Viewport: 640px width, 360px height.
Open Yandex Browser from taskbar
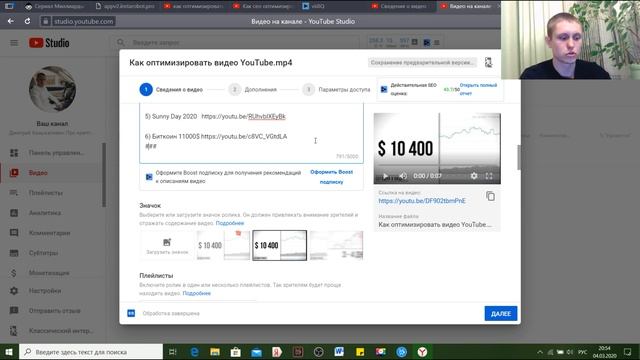[x=422, y=352]
